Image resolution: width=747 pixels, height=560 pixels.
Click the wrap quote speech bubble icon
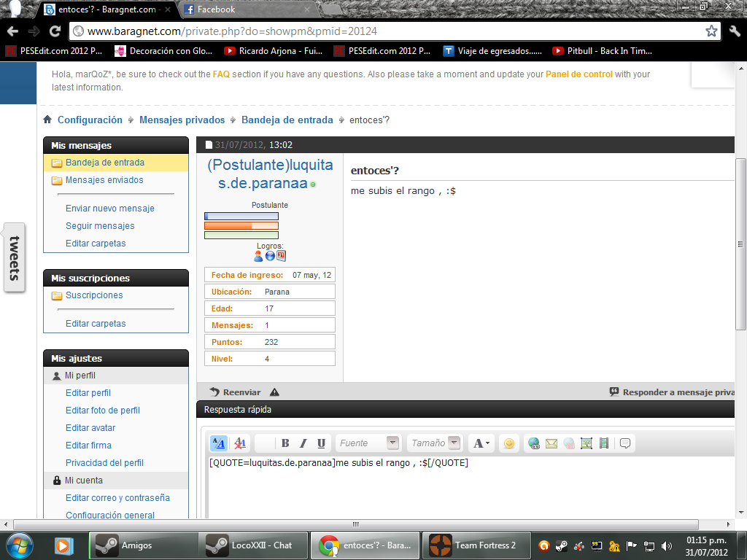[x=625, y=443]
